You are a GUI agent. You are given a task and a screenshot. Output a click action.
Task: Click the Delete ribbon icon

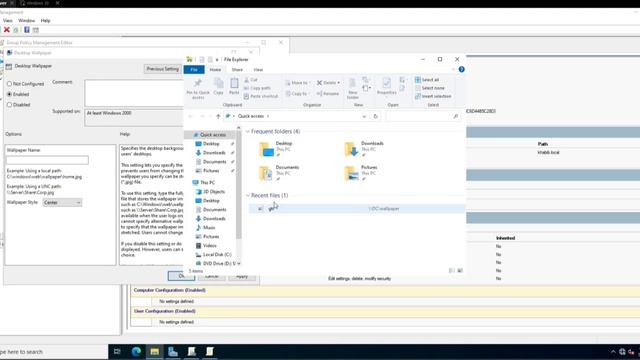[x=328, y=83]
